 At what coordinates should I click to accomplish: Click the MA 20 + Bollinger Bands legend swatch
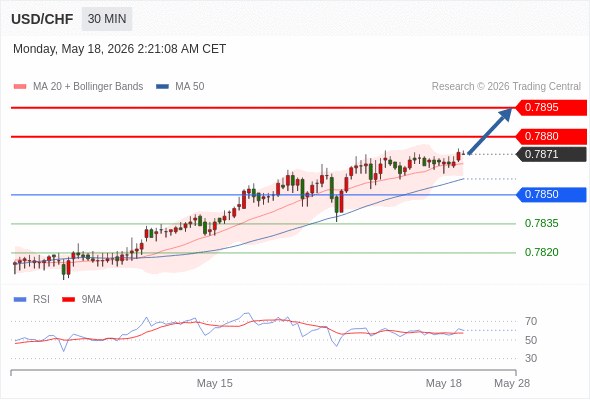(x=20, y=87)
